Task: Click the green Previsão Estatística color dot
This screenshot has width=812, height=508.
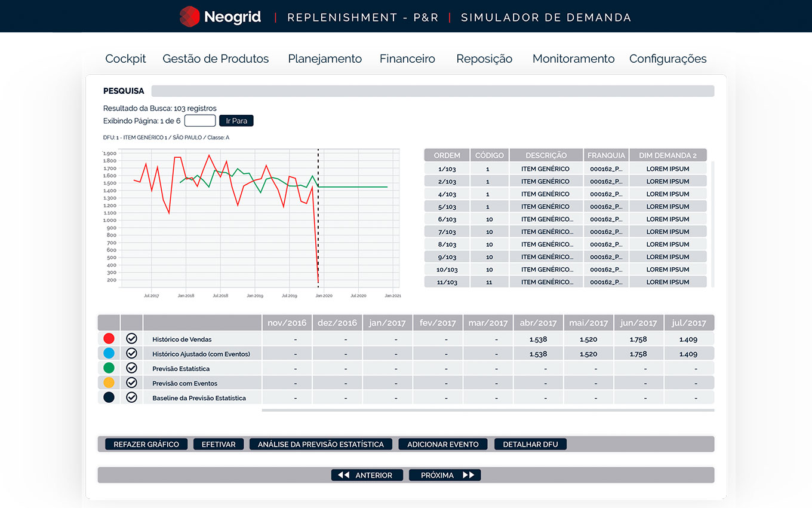Action: tap(109, 368)
